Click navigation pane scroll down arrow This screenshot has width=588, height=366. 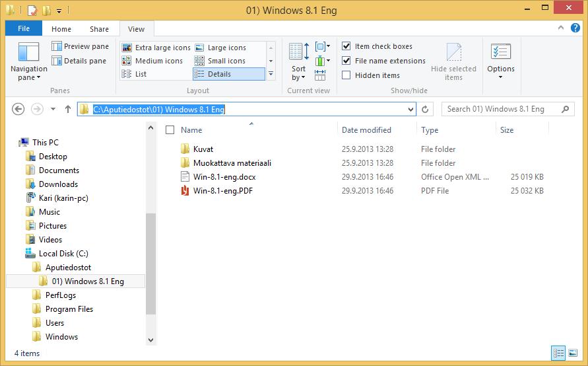[x=150, y=340]
